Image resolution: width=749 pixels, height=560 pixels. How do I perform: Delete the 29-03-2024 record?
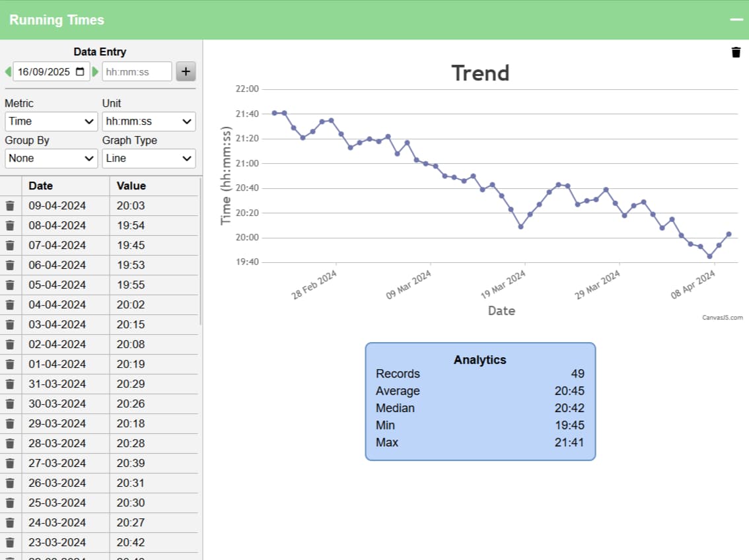tap(10, 424)
